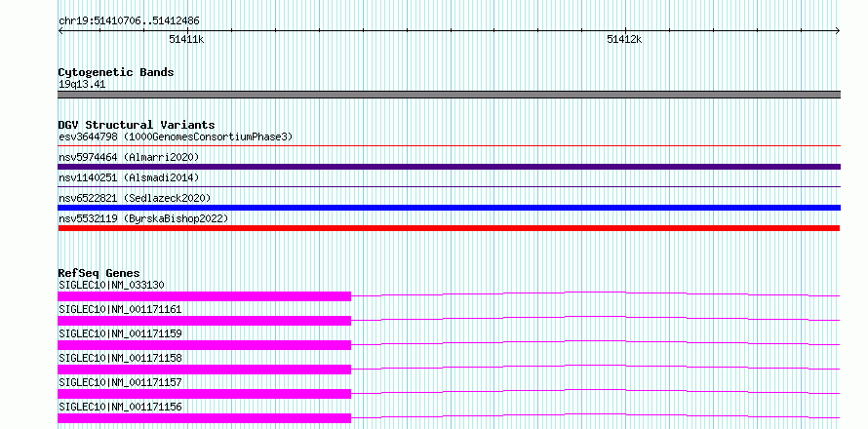Open transcript SIGLEC10|NM_001171159 label
This screenshot has width=868, height=429.
pyautogui.click(x=120, y=333)
